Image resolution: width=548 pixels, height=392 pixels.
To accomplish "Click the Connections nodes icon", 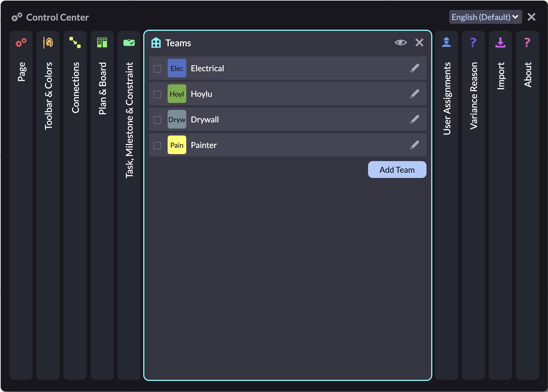I will (75, 42).
